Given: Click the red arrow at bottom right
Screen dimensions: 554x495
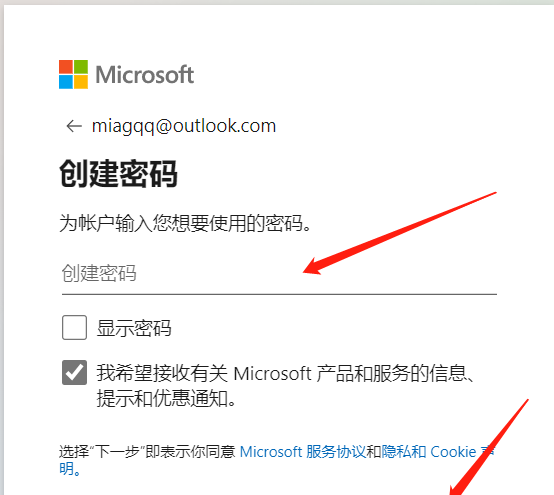Looking at the screenshot, I should pyautogui.click(x=489, y=447).
